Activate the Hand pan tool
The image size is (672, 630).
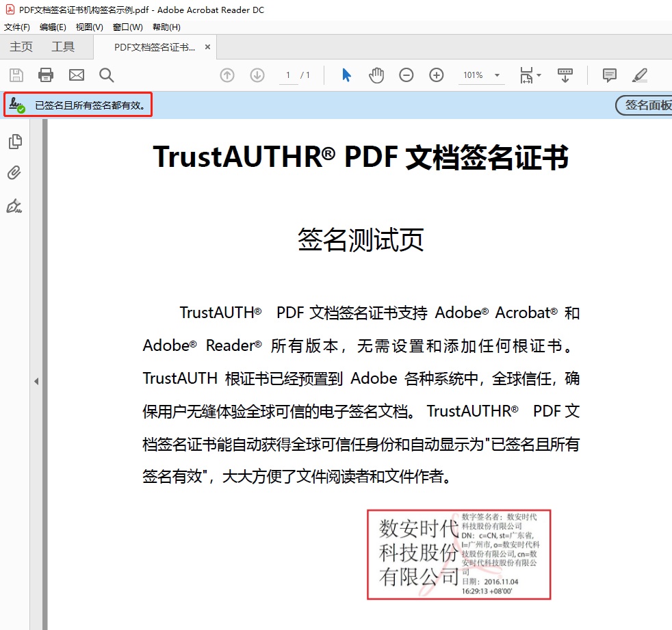(376, 75)
